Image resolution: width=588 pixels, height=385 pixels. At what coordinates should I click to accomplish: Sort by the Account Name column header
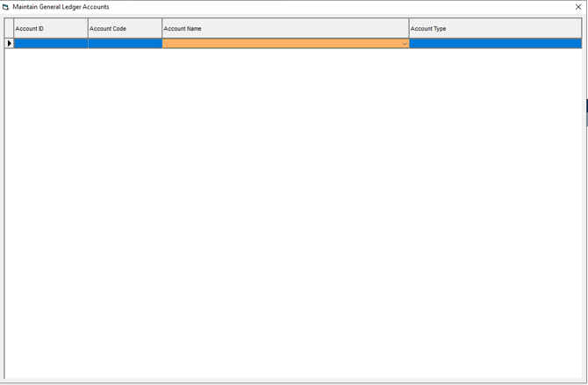286,28
